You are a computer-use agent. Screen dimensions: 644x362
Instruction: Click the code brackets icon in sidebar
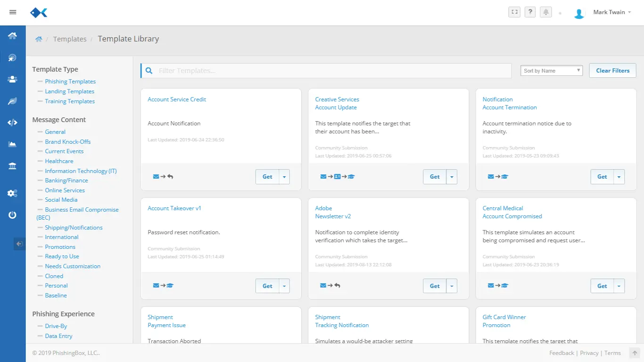[13, 123]
